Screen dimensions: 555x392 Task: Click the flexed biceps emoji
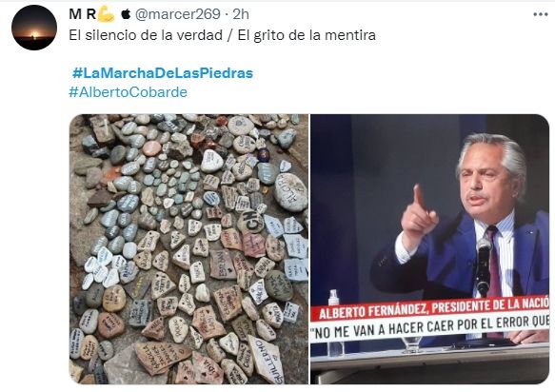tap(107, 14)
